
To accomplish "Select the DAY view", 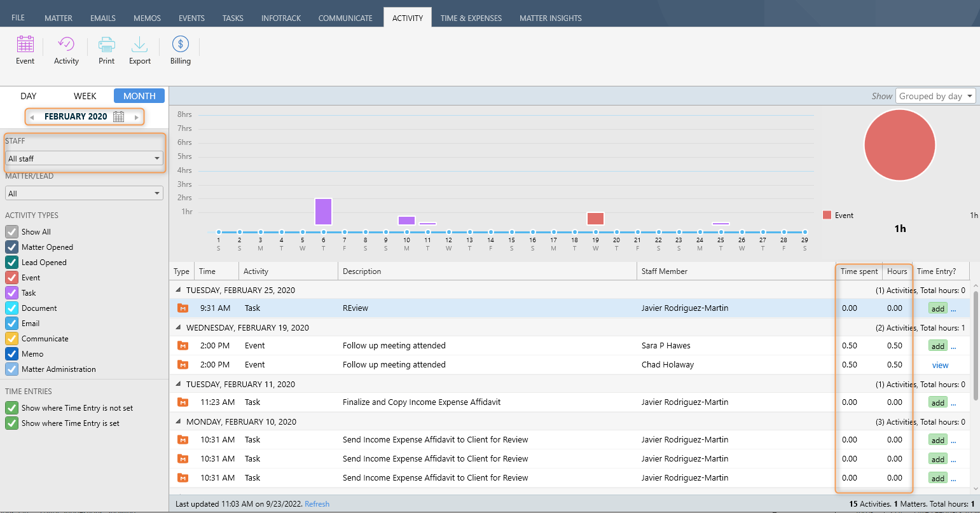I will click(x=29, y=96).
